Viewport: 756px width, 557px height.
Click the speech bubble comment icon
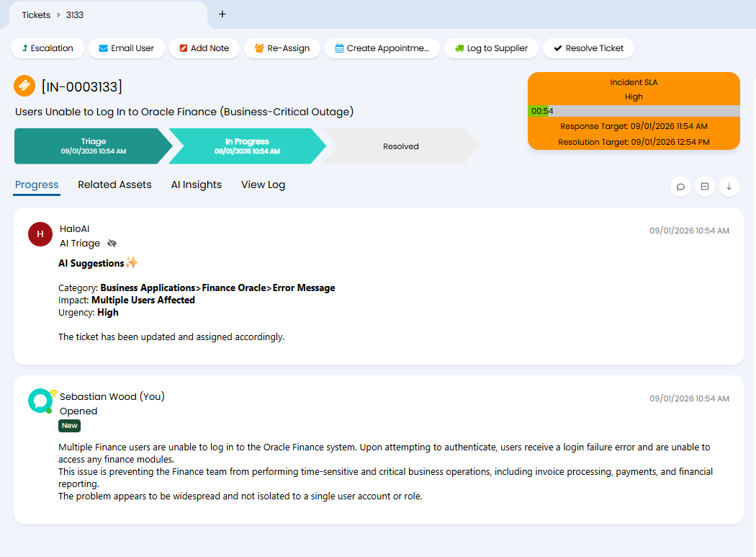pos(680,187)
